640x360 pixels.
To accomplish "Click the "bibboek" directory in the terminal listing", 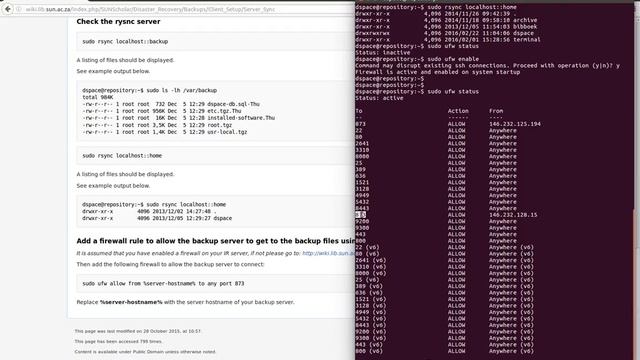I will 525,27.
